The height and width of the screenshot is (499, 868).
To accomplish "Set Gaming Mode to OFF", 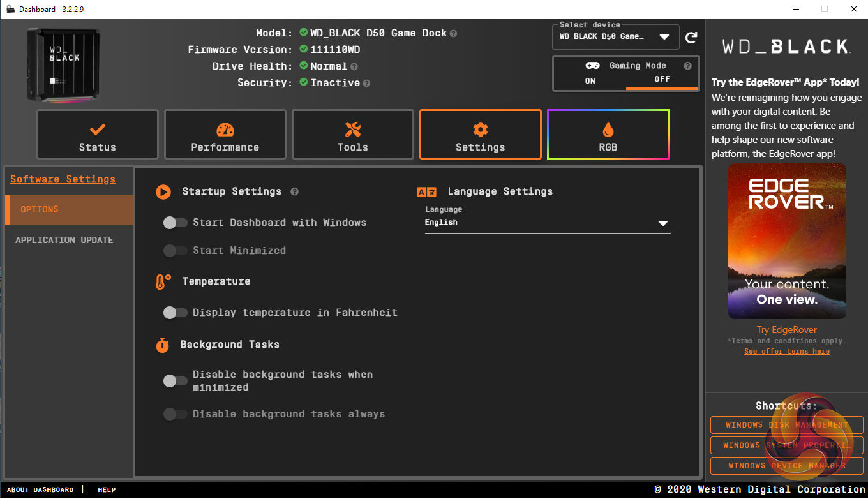I will [662, 80].
